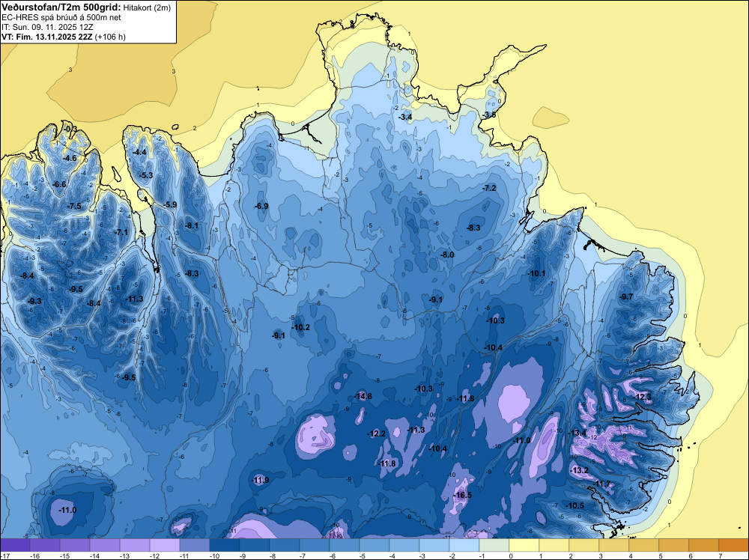Click the '5' legend scale label
The height and width of the screenshot is (560, 749).
click(661, 556)
